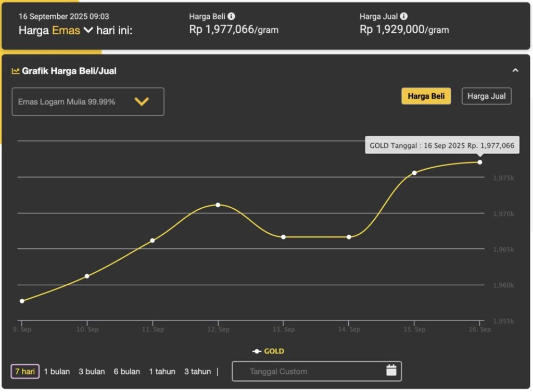Click the Tanggal Custom date field
This screenshot has height=392, width=533.
click(307, 371)
